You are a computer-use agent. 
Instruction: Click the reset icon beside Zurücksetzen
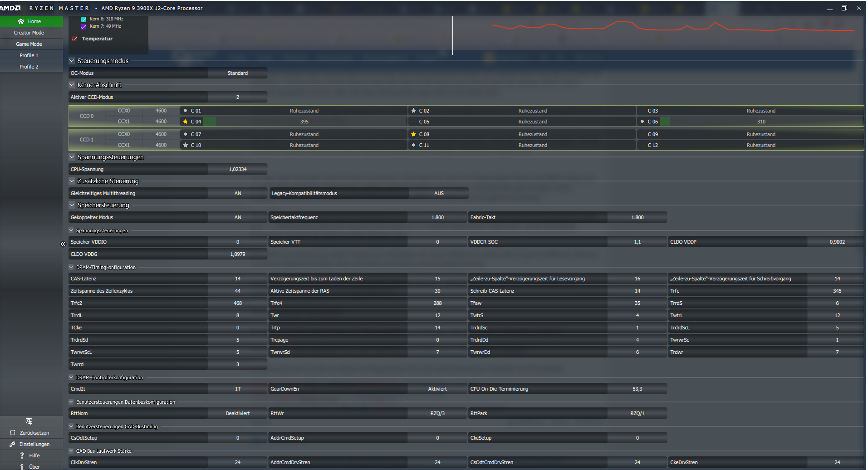(13, 433)
